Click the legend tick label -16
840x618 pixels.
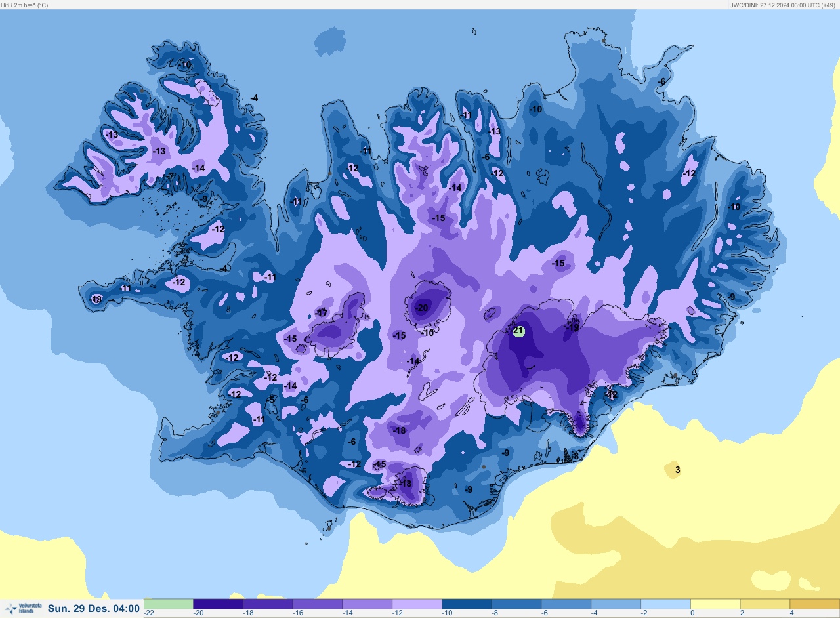tap(297, 613)
